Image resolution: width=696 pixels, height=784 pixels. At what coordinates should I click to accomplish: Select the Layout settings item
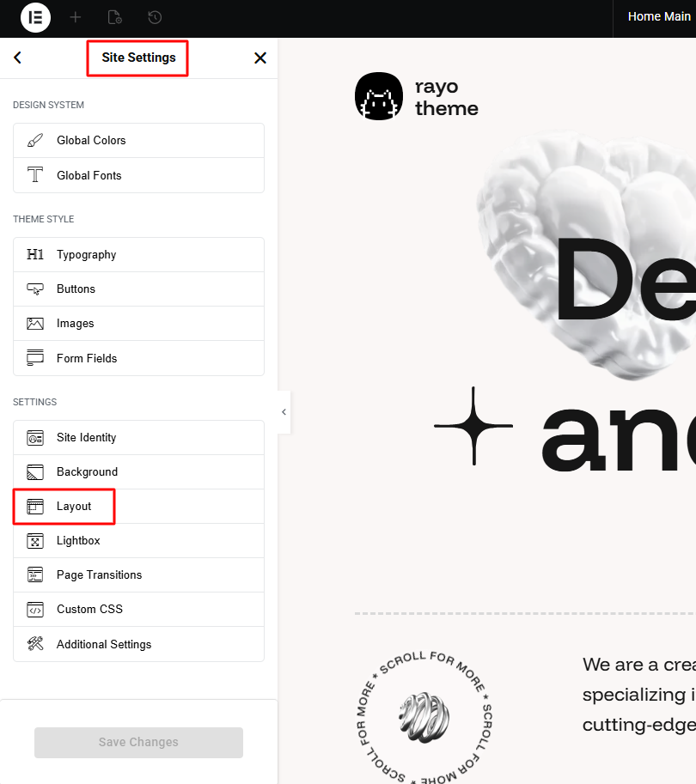73,507
